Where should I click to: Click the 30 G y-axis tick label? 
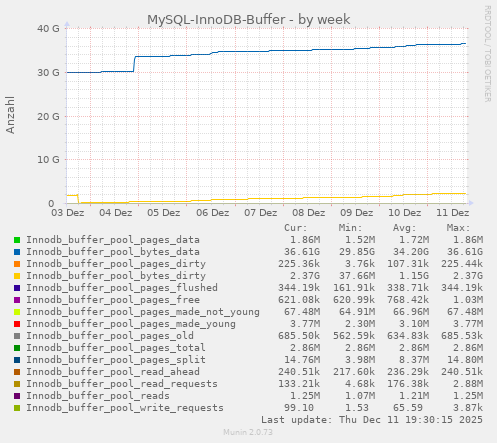tap(48, 72)
